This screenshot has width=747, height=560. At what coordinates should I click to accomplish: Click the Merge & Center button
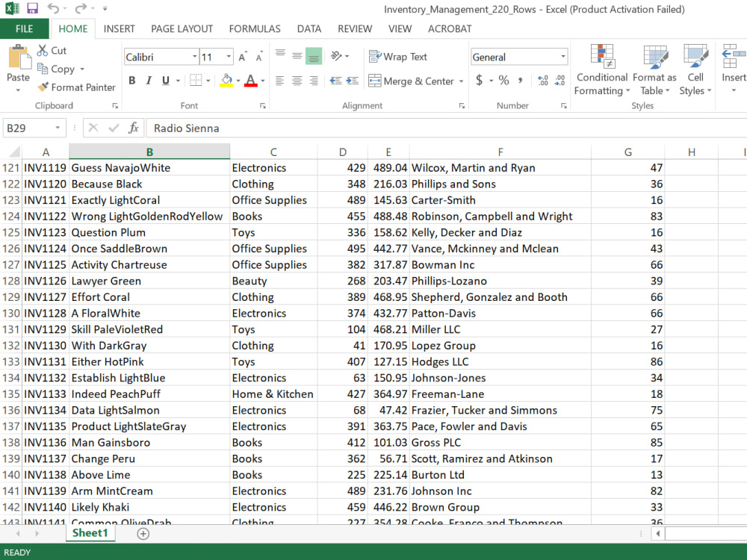click(x=412, y=81)
